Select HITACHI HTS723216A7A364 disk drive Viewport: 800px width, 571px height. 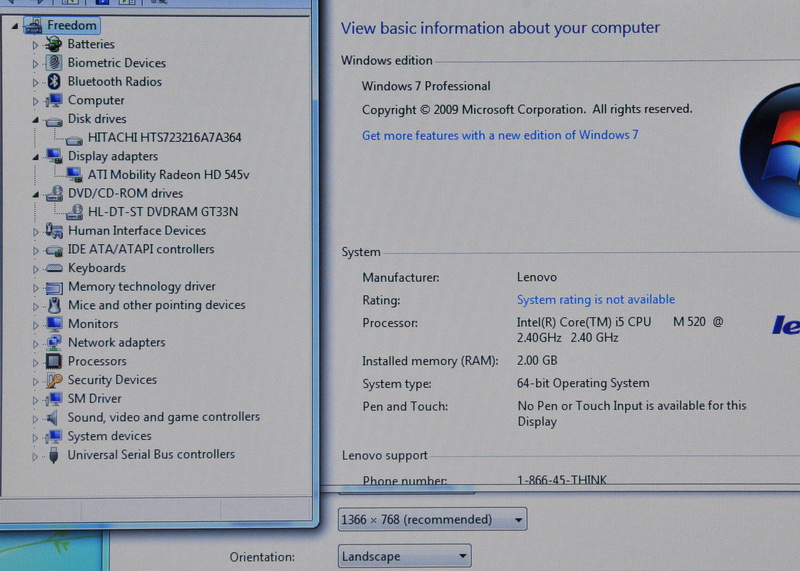click(164, 138)
